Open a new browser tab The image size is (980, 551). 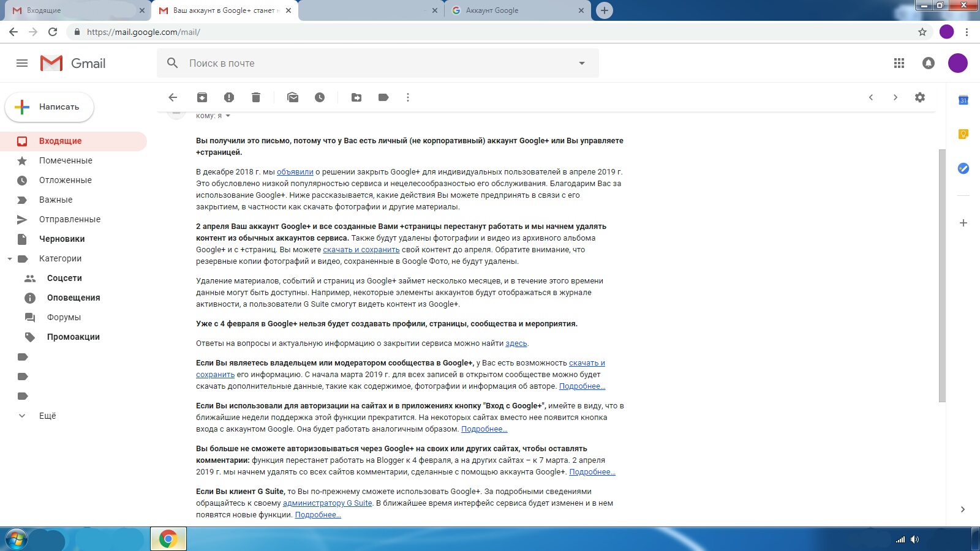[x=604, y=10]
